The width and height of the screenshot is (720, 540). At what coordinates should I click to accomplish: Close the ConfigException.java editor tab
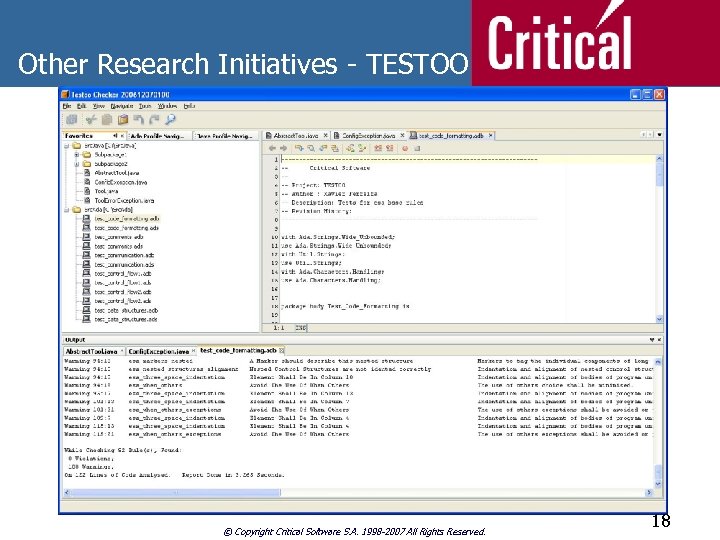(402, 135)
